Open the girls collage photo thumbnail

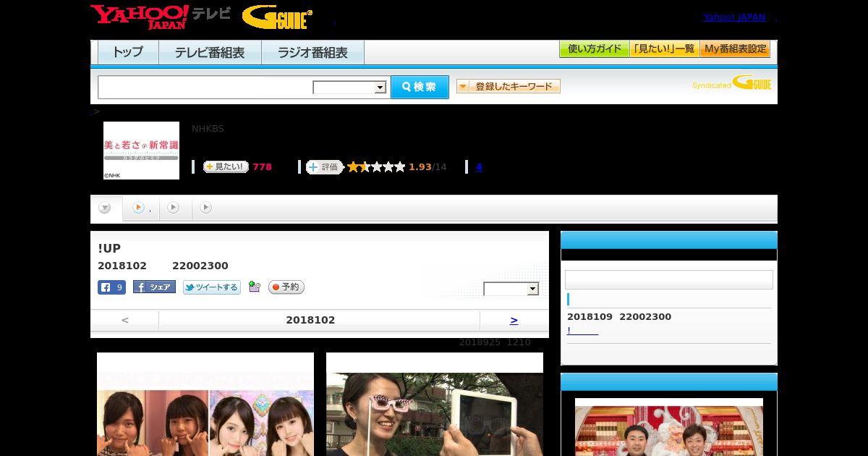(205, 405)
